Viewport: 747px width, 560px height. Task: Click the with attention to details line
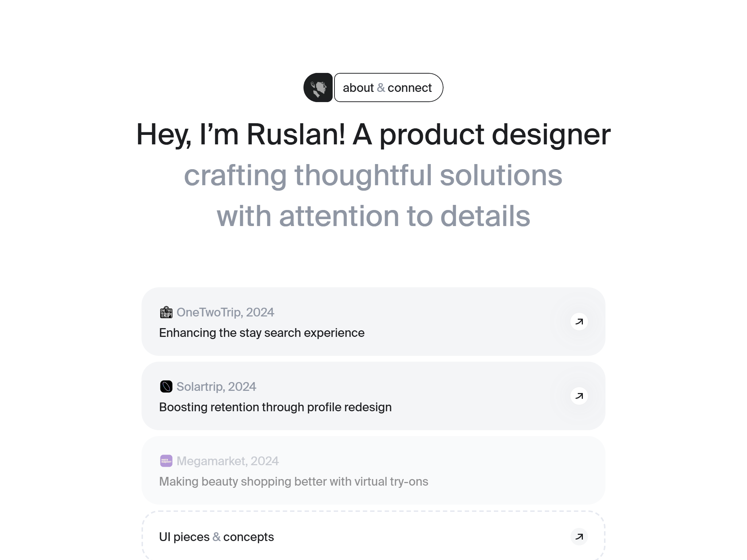pos(373,216)
